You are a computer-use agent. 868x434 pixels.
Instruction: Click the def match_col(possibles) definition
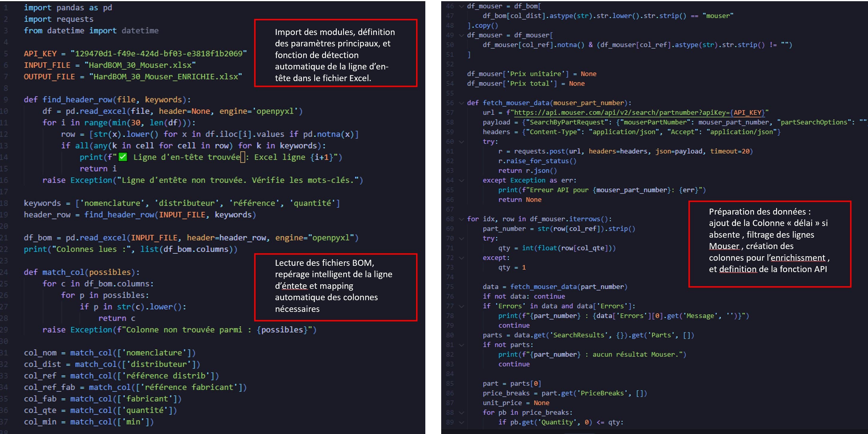[81, 272]
